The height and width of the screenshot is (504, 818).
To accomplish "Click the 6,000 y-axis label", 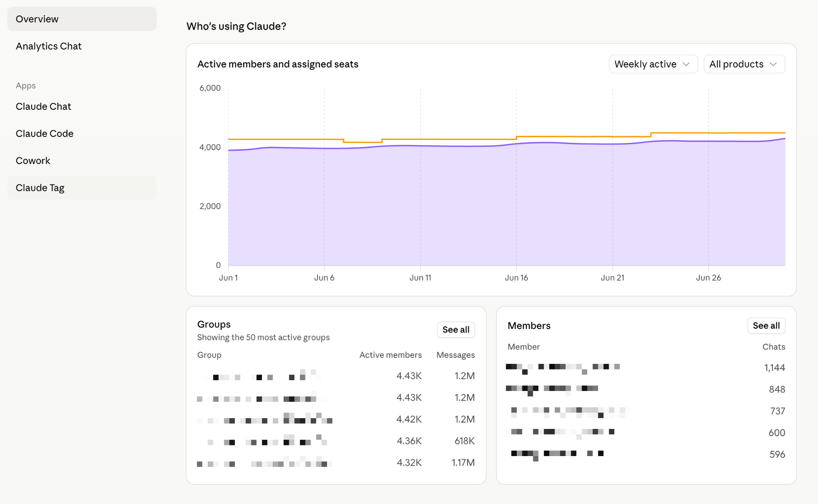I will (x=210, y=88).
